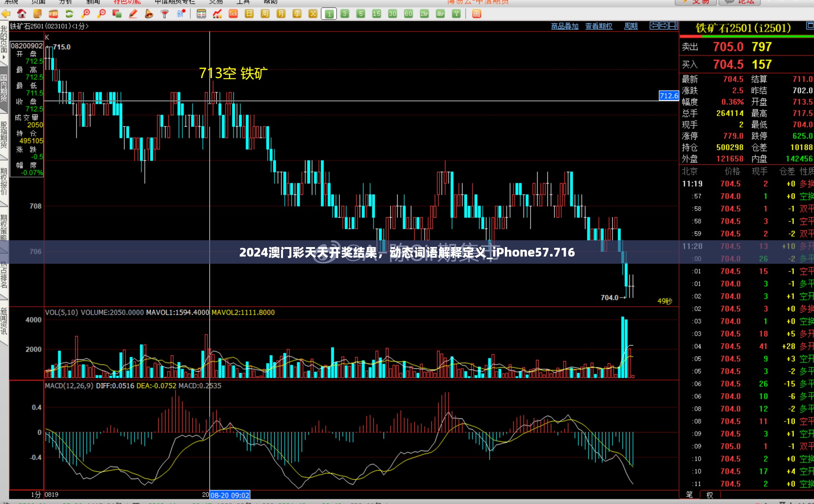Select the 4hr period button
Viewport: 814px width, 504px height.
(440, 14)
